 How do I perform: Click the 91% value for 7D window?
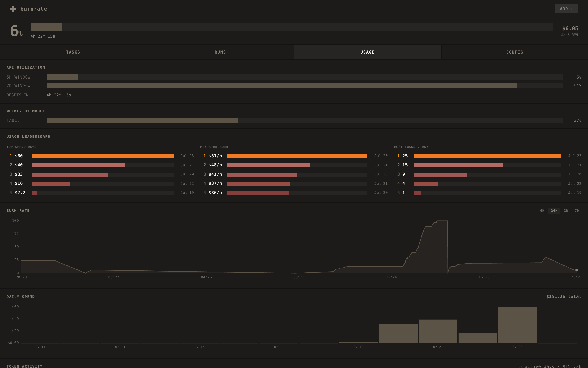pyautogui.click(x=578, y=86)
